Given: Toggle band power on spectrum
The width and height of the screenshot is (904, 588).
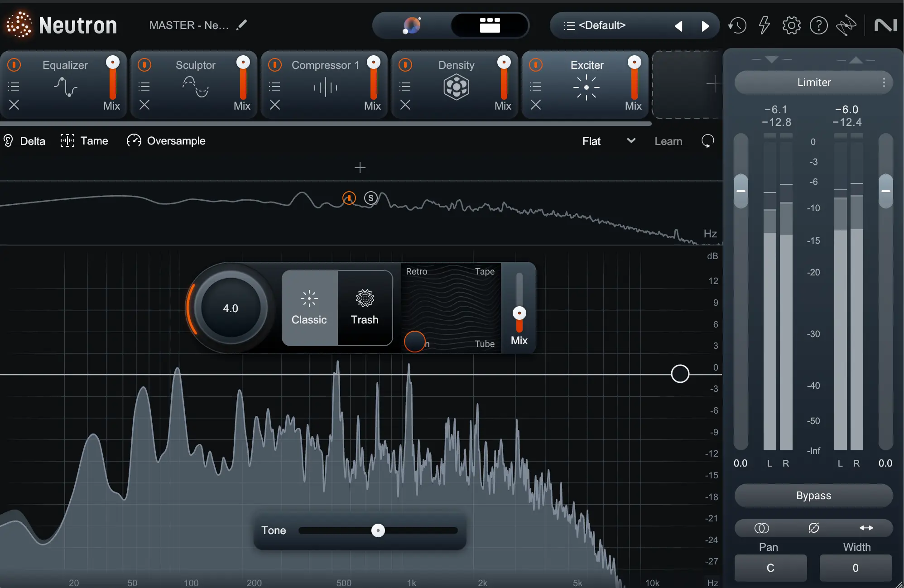Looking at the screenshot, I should (349, 198).
